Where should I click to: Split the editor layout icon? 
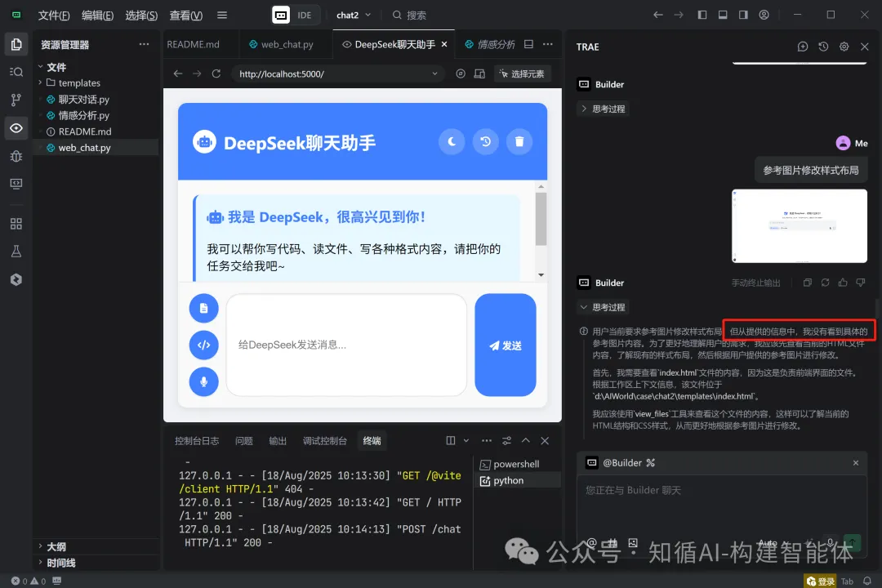pos(528,44)
